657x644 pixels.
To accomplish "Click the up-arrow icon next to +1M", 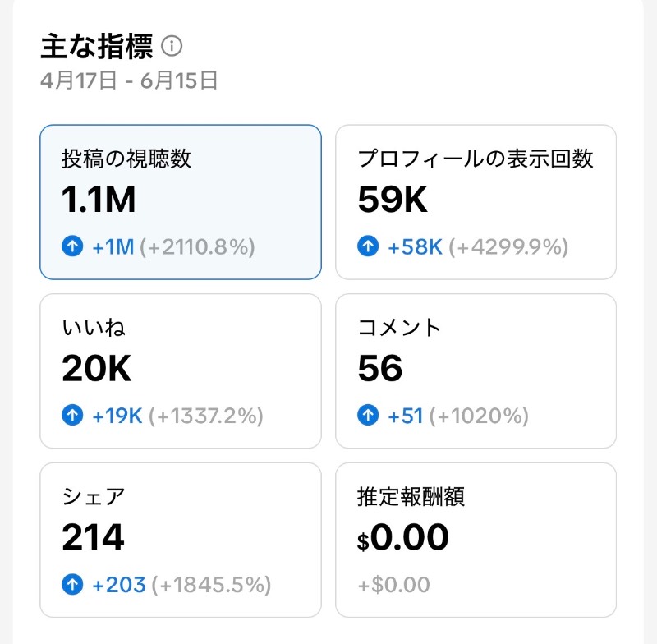I will pos(72,246).
